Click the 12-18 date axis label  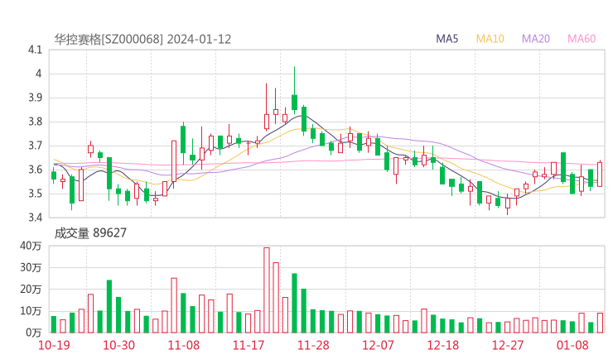pos(443,345)
